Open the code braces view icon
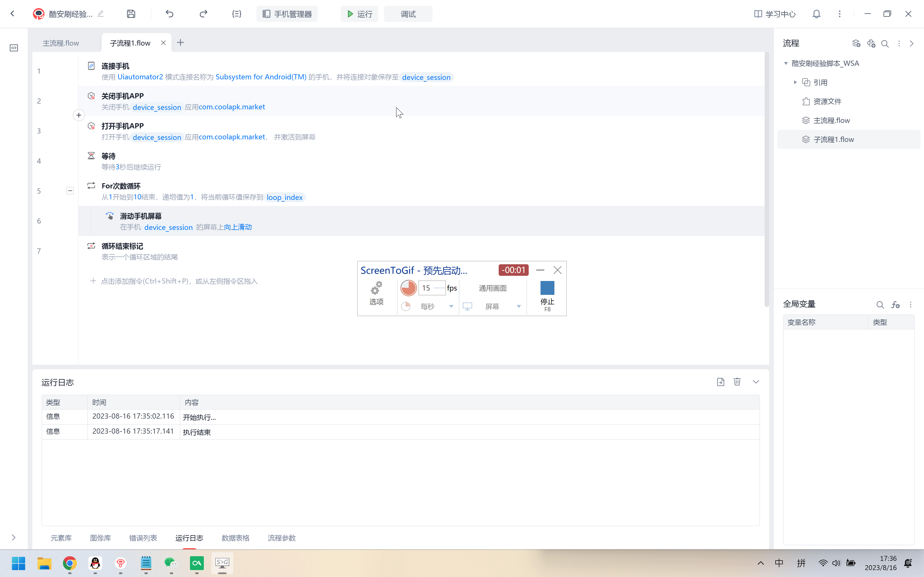The height and width of the screenshot is (577, 924). [x=236, y=14]
